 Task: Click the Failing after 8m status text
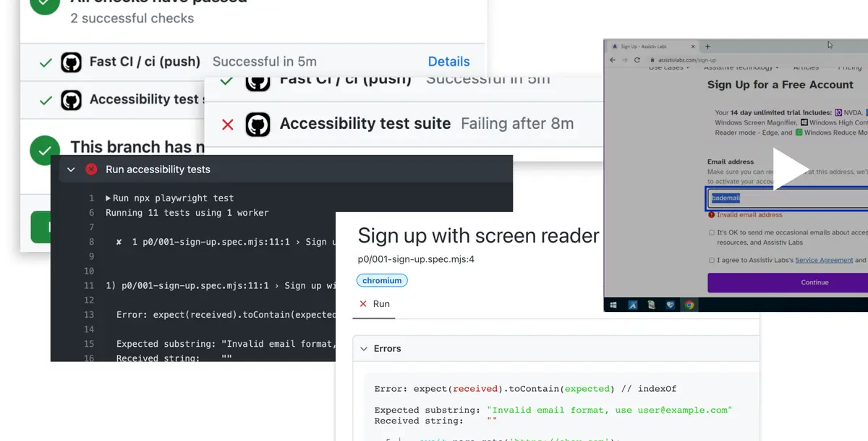coord(517,124)
